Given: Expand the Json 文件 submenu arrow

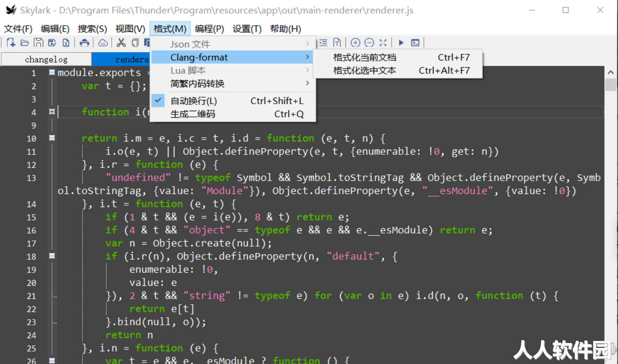Looking at the screenshot, I should [308, 44].
